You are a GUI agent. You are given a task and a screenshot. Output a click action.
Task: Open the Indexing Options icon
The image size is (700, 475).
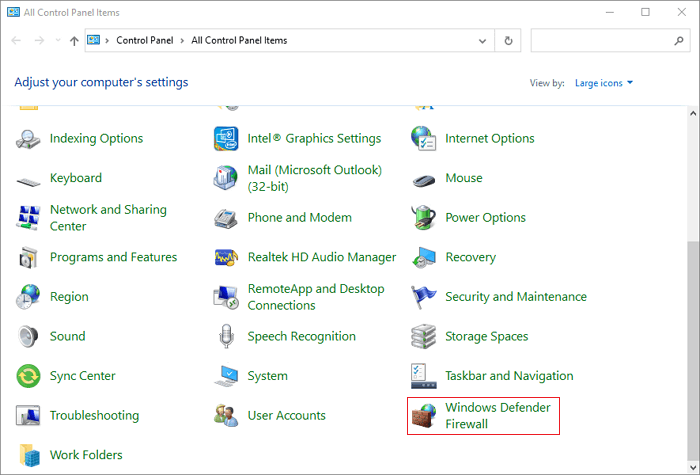point(29,138)
